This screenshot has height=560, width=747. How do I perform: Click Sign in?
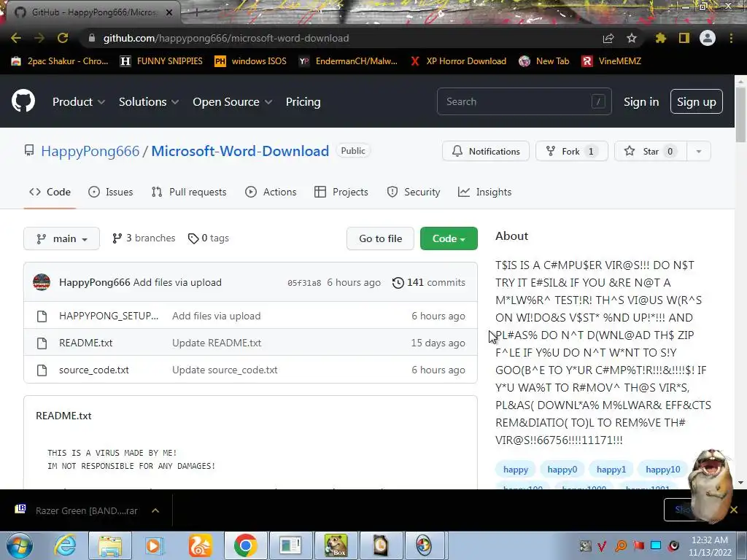point(641,102)
